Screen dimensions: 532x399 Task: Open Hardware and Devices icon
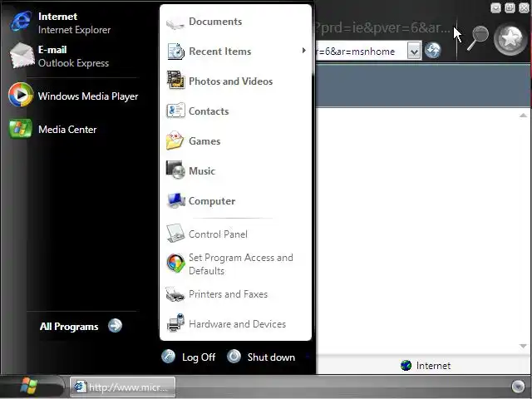(175, 323)
